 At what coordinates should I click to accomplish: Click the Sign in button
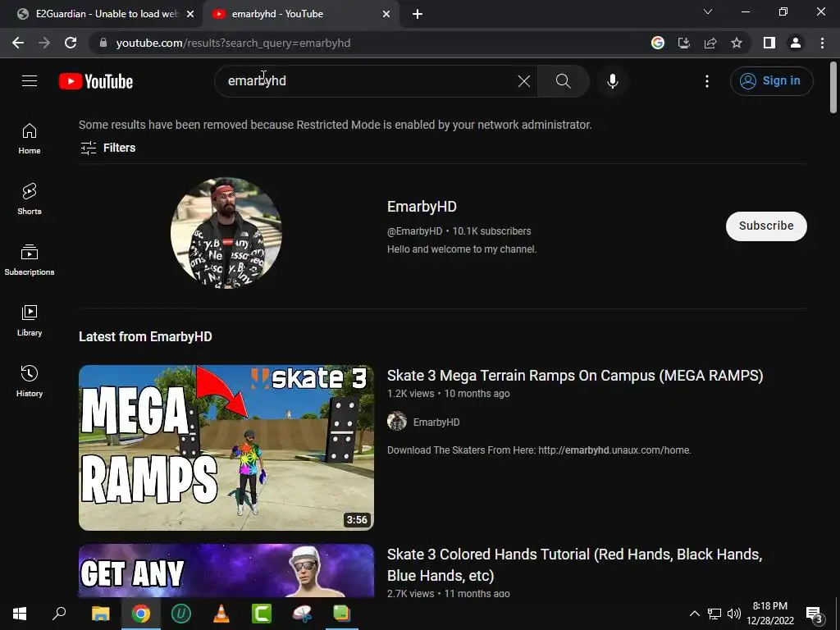(771, 81)
